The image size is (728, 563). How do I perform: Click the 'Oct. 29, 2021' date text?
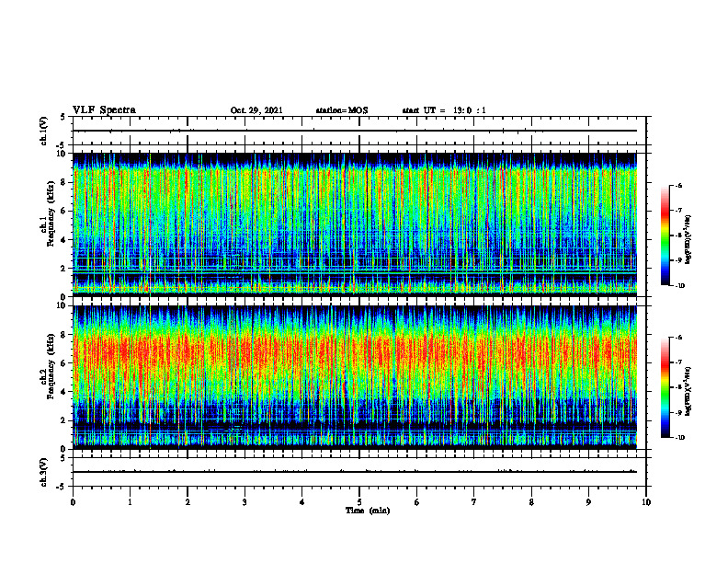256,110
